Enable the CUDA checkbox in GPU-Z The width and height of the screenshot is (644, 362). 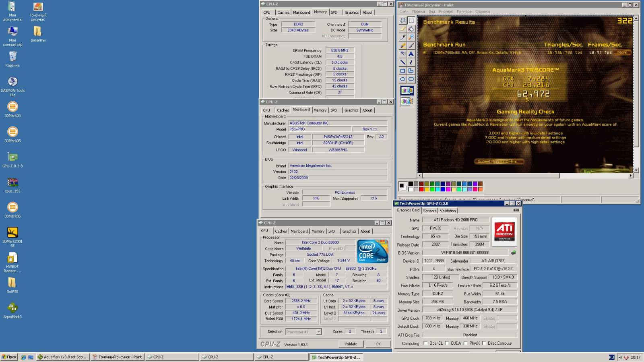pos(447,343)
